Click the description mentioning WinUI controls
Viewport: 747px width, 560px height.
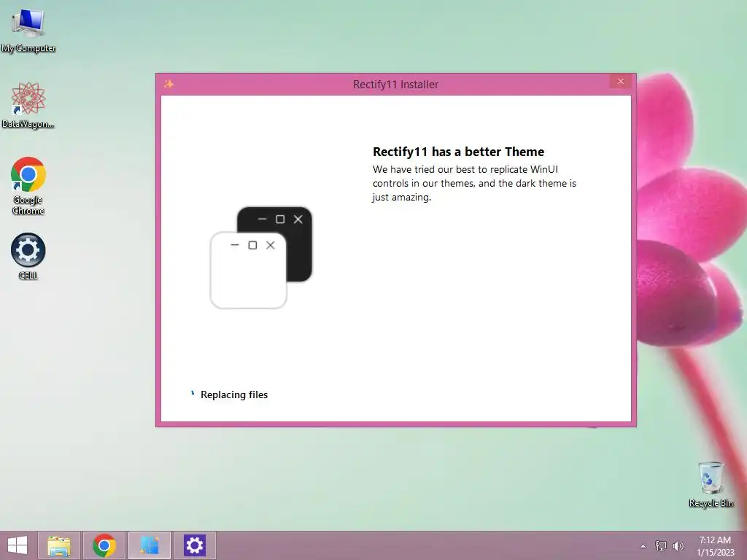click(474, 183)
